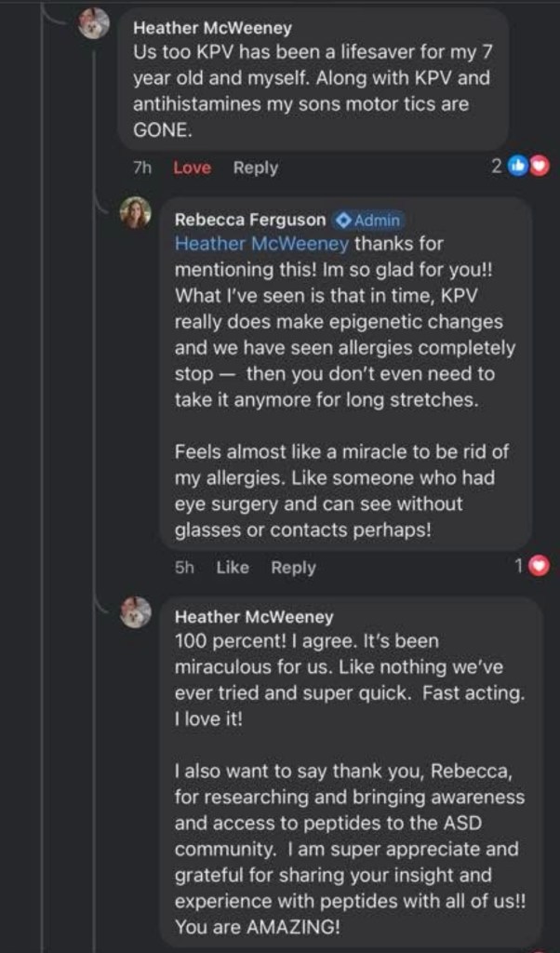Click the Admin badge next to Rebecca Ferguson
This screenshot has width=560, height=953.
pyautogui.click(x=368, y=221)
